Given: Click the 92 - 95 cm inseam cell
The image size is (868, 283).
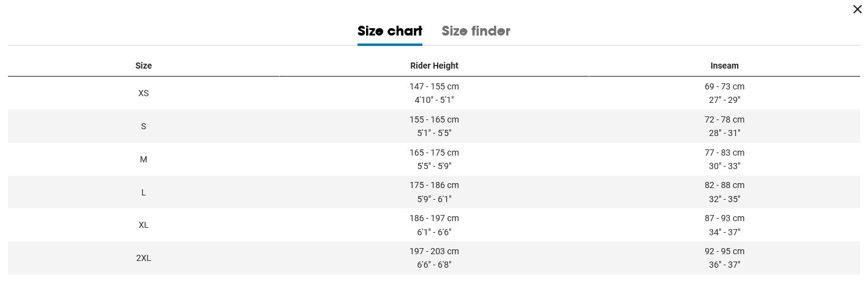Looking at the screenshot, I should tap(724, 251).
